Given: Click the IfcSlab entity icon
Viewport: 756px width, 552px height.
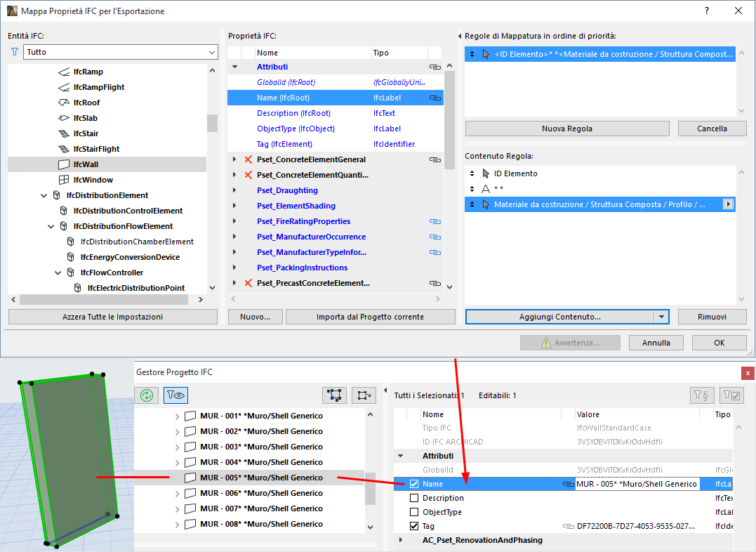Looking at the screenshot, I should click(64, 118).
